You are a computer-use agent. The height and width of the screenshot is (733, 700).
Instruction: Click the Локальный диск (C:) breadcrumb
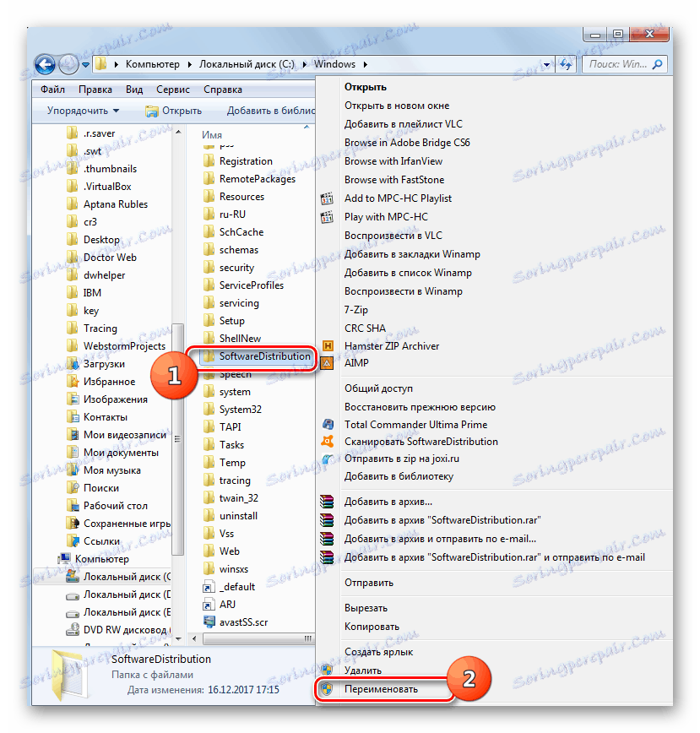[247, 64]
